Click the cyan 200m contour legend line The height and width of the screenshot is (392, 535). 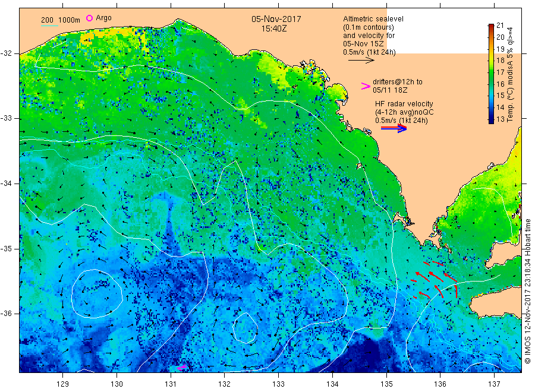click(x=49, y=26)
